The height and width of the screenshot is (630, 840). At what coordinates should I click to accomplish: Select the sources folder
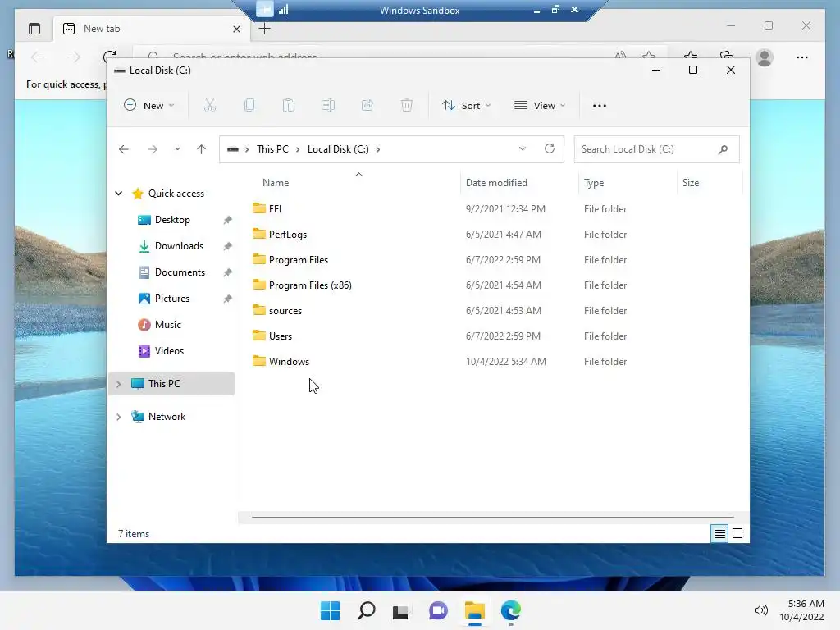coord(285,311)
